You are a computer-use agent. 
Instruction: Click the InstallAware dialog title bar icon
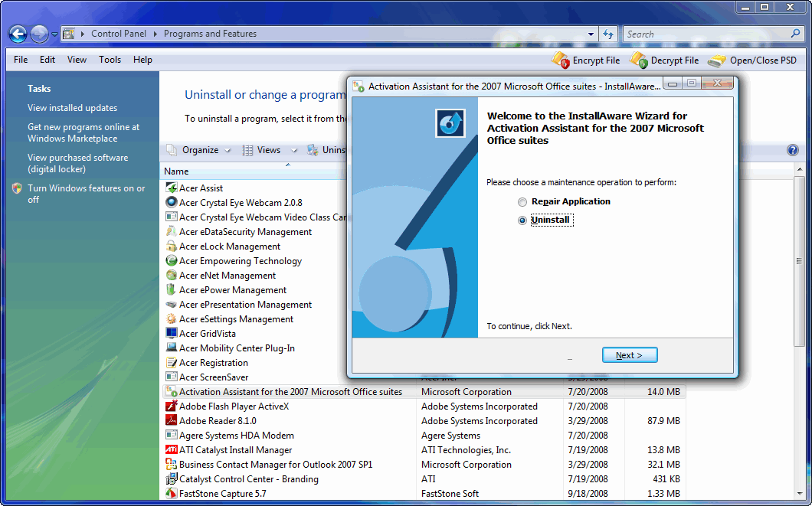pos(359,87)
